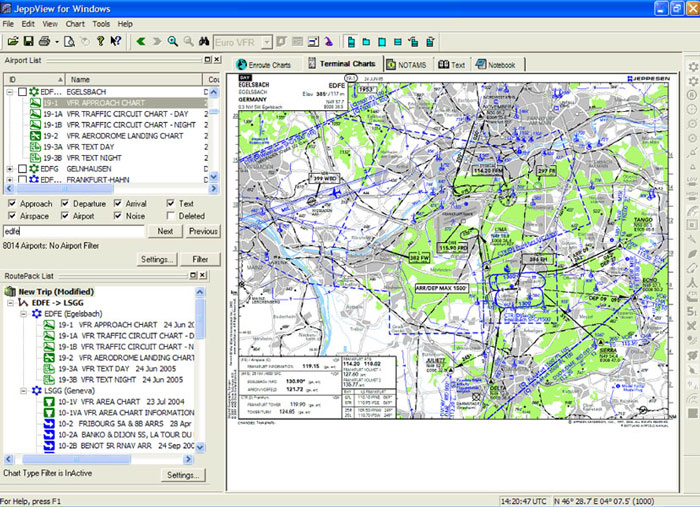Click the first cyan page layout icon
The height and width of the screenshot is (507, 700).
point(351,42)
